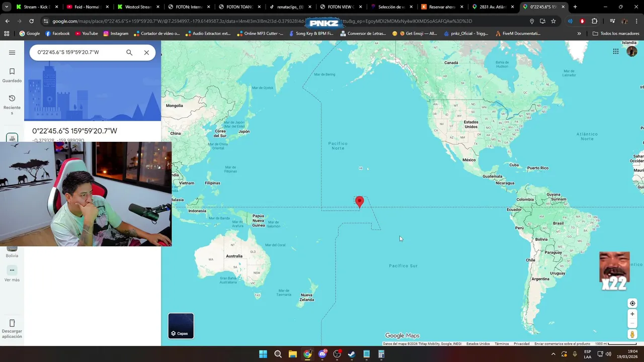Open the Capas layers thumbnail

point(181,326)
